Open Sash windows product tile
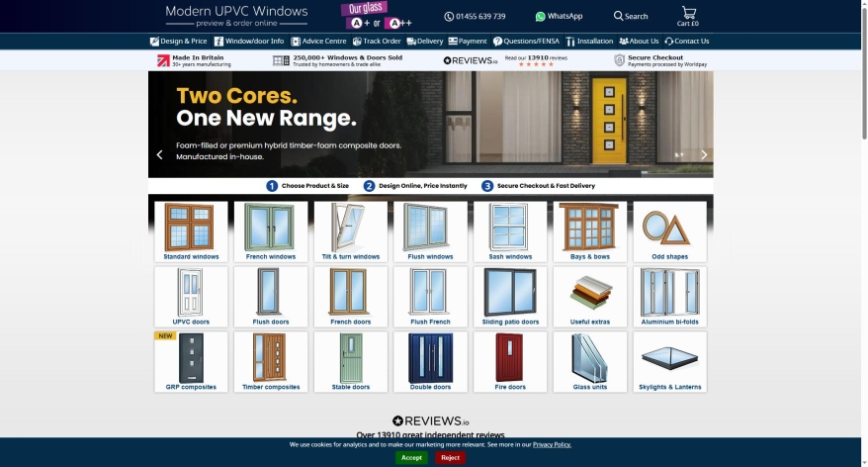The width and height of the screenshot is (868, 467). (x=510, y=232)
